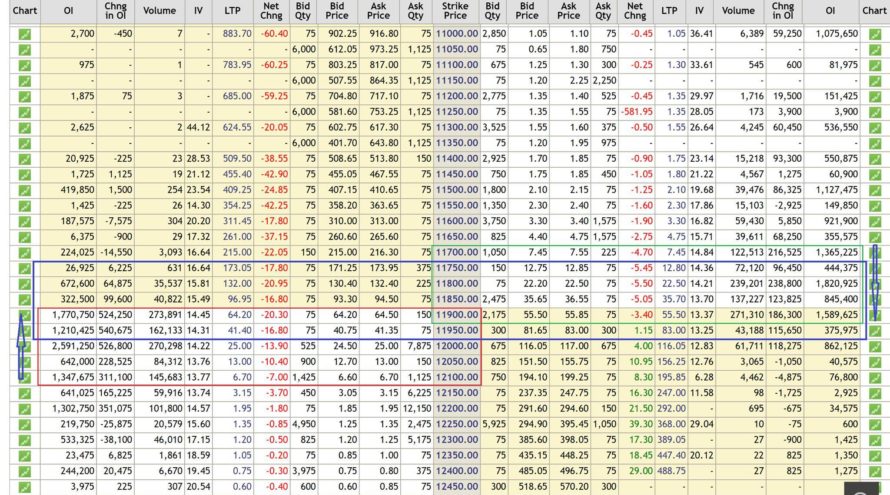The width and height of the screenshot is (890, 495).
Task: Follow the put LTP link 488.75
Action: pyautogui.click(x=672, y=471)
